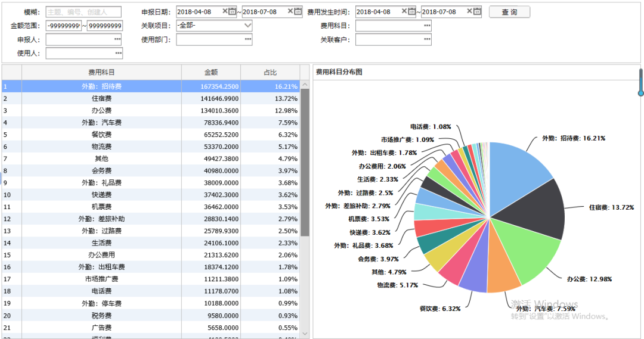The width and height of the screenshot is (644, 339).
Task: Select the 住宿费 table row
Action: pyautogui.click(x=101, y=98)
